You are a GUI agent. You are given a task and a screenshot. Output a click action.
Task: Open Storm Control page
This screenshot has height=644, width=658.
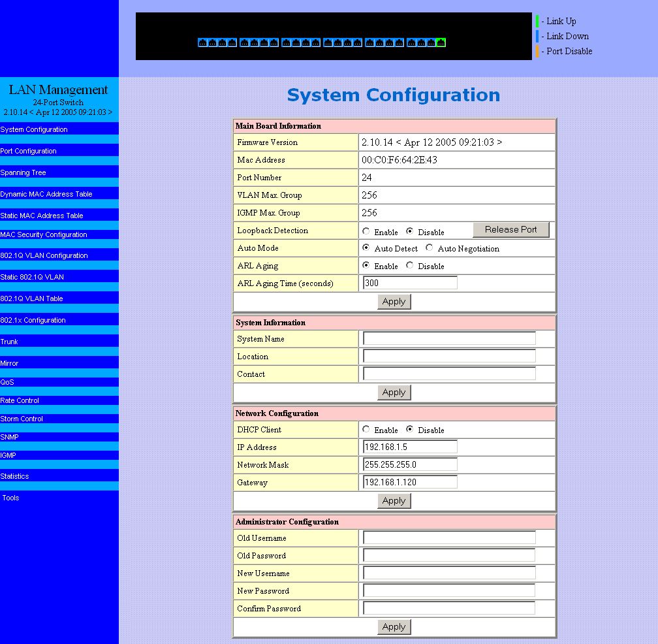pyautogui.click(x=22, y=419)
